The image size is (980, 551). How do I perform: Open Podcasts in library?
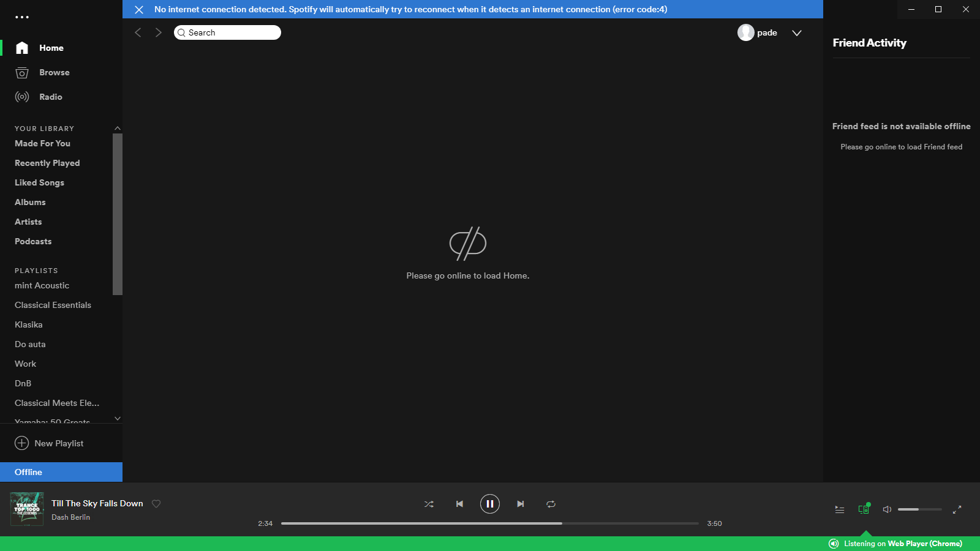click(x=33, y=241)
